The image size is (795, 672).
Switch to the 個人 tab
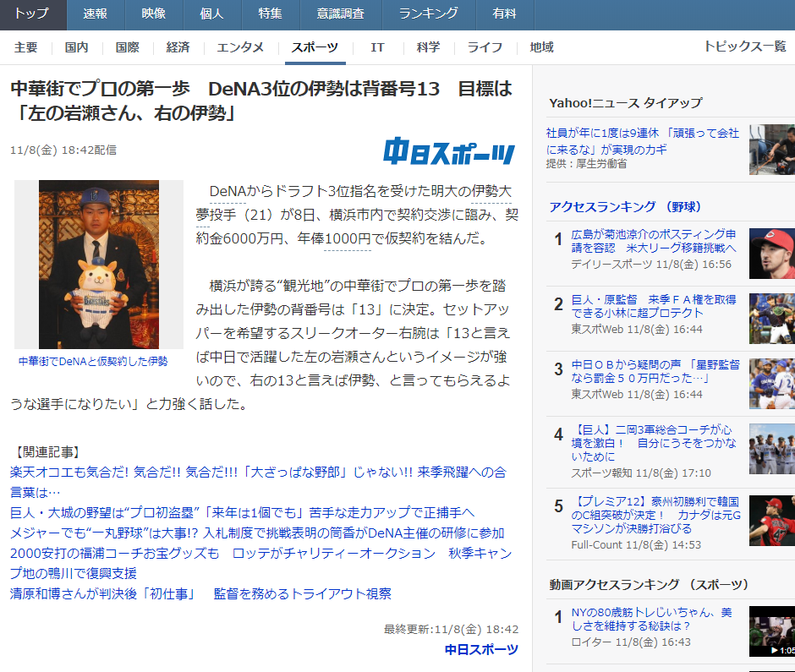click(212, 14)
